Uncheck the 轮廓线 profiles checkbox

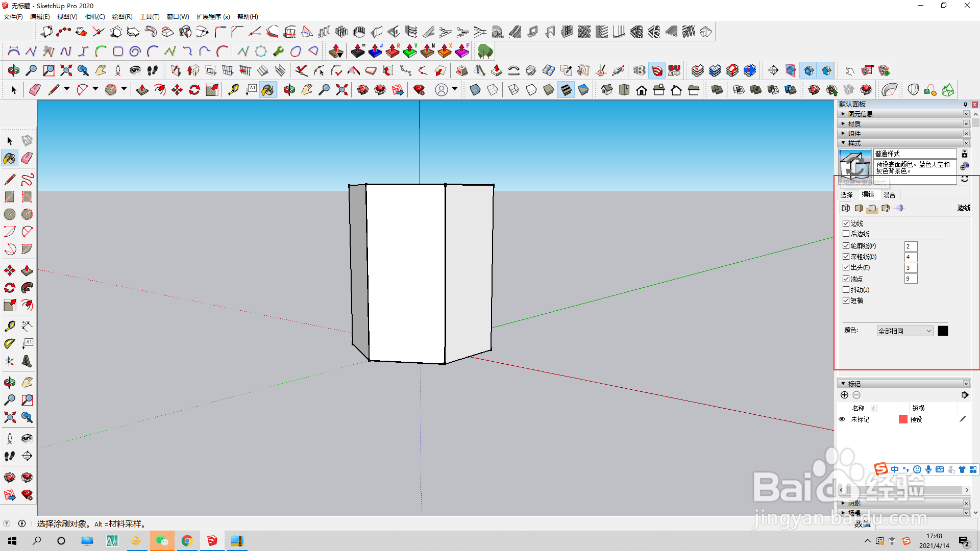(x=846, y=246)
